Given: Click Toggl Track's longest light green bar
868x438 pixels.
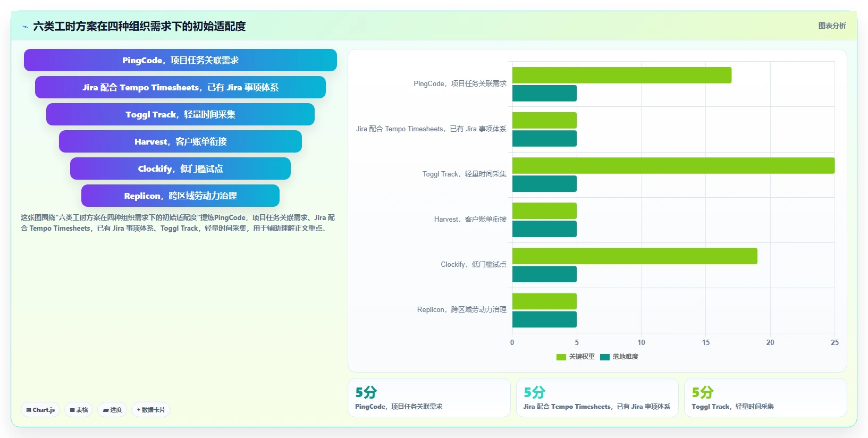Looking at the screenshot, I should point(673,165).
